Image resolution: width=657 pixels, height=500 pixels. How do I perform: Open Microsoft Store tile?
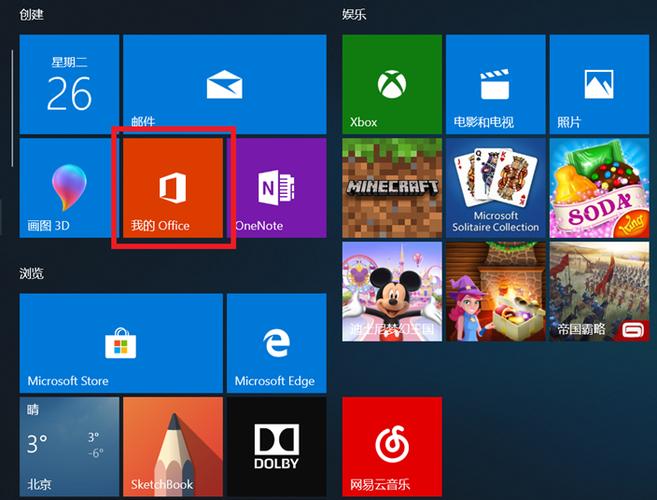(x=120, y=343)
